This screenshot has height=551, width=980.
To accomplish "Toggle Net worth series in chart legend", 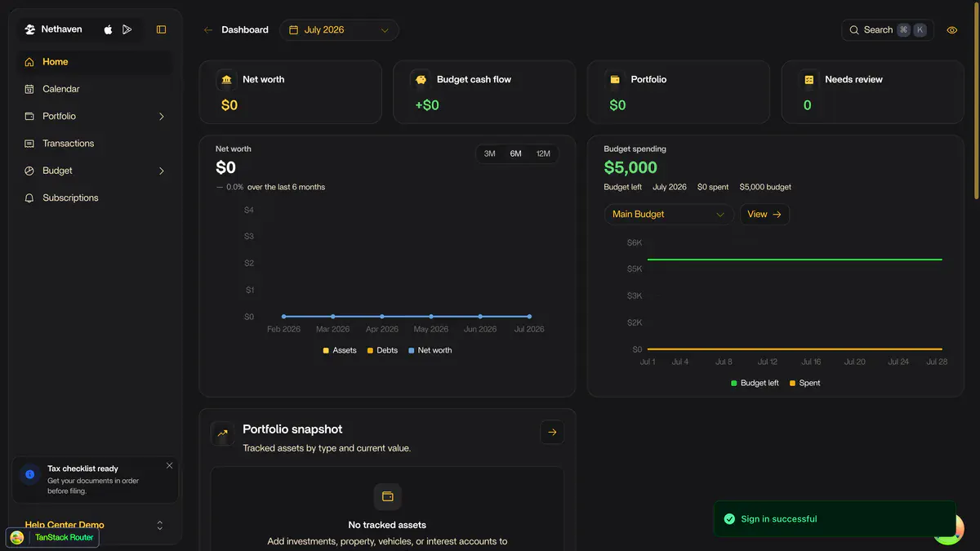I will pyautogui.click(x=430, y=350).
